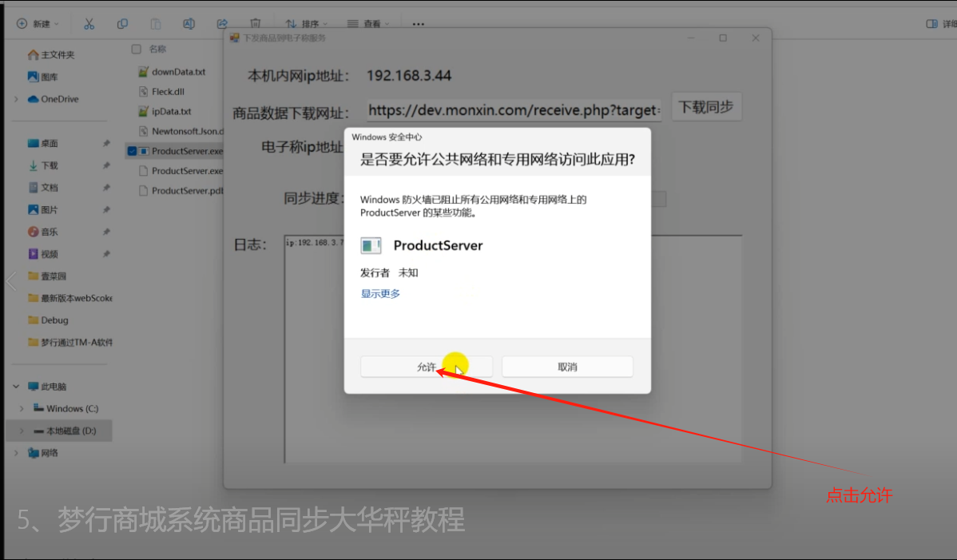Collapse the 此电脑 tree node
The height and width of the screenshot is (560, 957).
pyautogui.click(x=17, y=386)
